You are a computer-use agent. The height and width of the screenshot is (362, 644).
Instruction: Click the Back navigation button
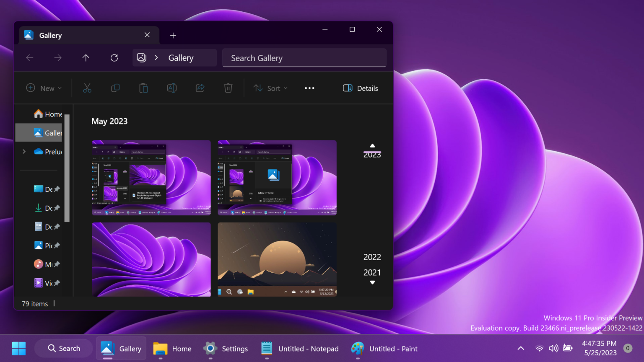(29, 57)
